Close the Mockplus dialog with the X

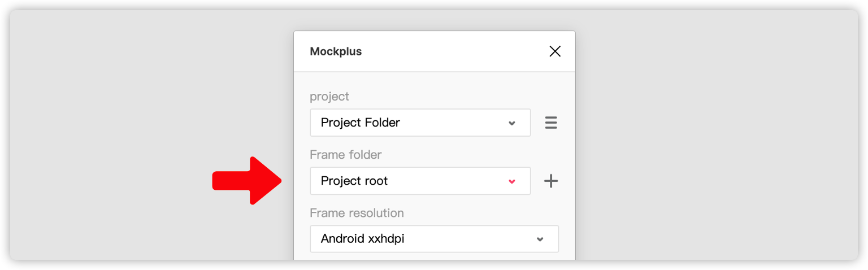[555, 51]
